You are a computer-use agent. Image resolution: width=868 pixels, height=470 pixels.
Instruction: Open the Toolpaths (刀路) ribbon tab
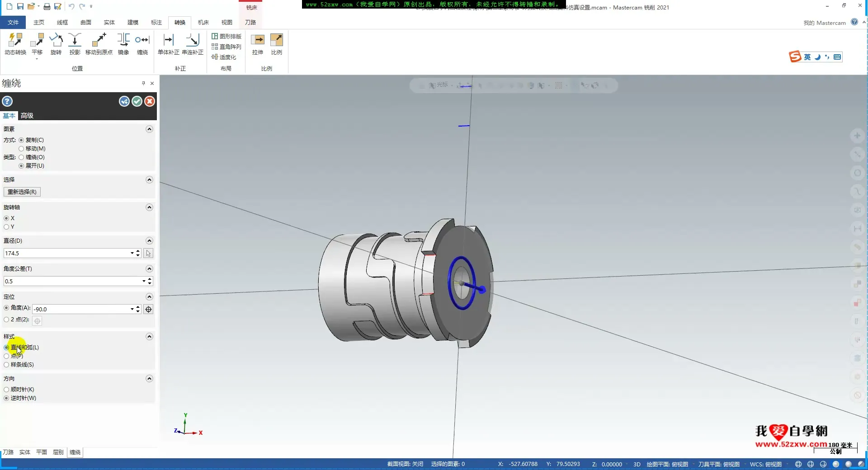pyautogui.click(x=250, y=23)
